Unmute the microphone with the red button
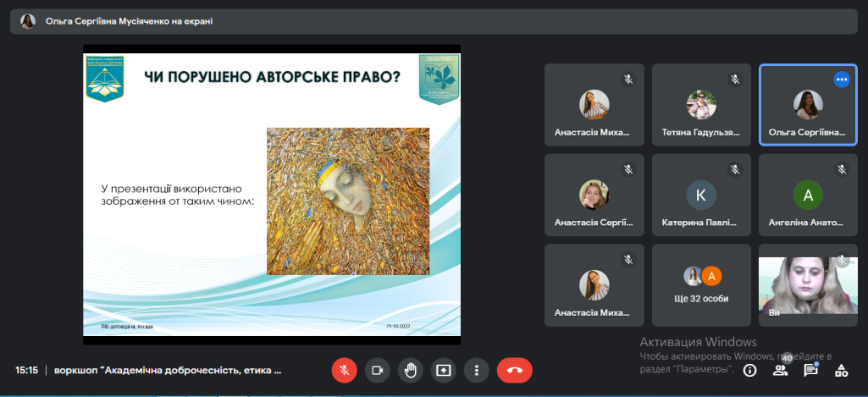868x397 pixels. point(344,370)
